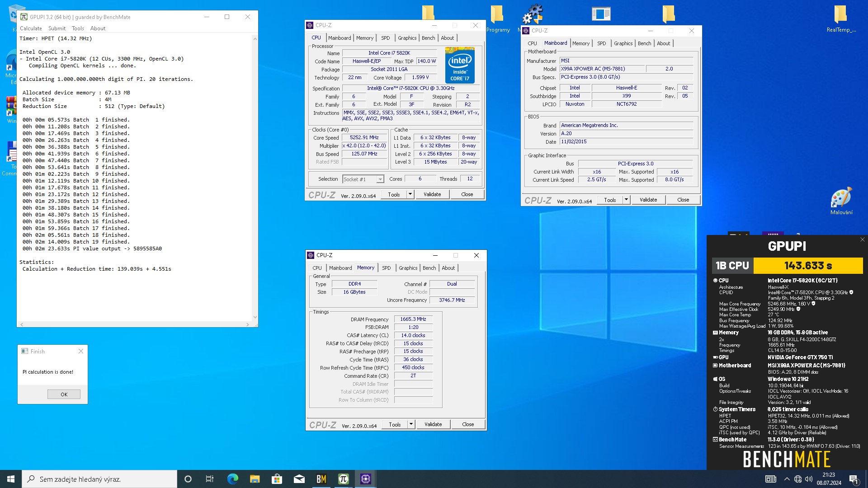Open the blue window desktop shortcut icon
Viewport: 868px width, 488px height.
pos(601,14)
